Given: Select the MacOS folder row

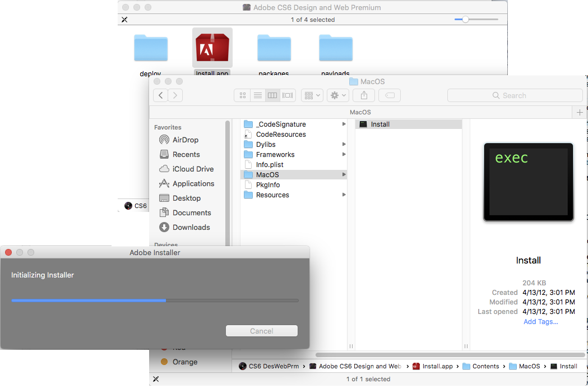Looking at the screenshot, I should pyautogui.click(x=294, y=175).
